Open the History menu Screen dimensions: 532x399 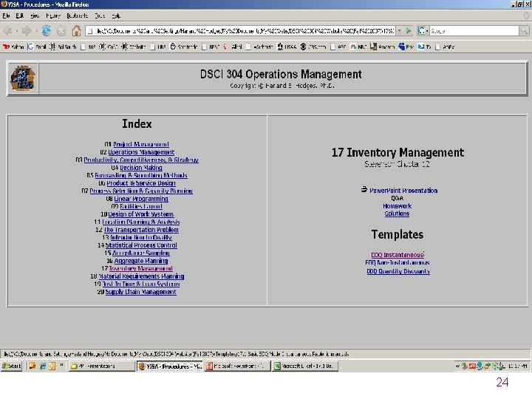(x=53, y=16)
